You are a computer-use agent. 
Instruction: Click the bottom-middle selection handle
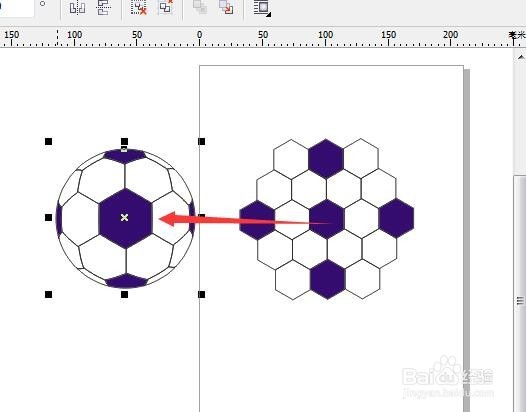(124, 295)
